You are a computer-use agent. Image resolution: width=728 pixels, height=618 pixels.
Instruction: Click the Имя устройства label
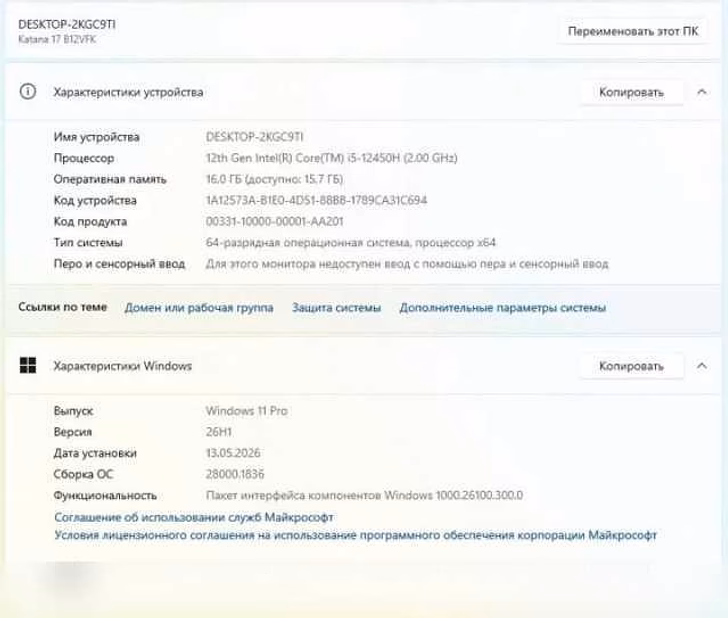tap(97, 137)
